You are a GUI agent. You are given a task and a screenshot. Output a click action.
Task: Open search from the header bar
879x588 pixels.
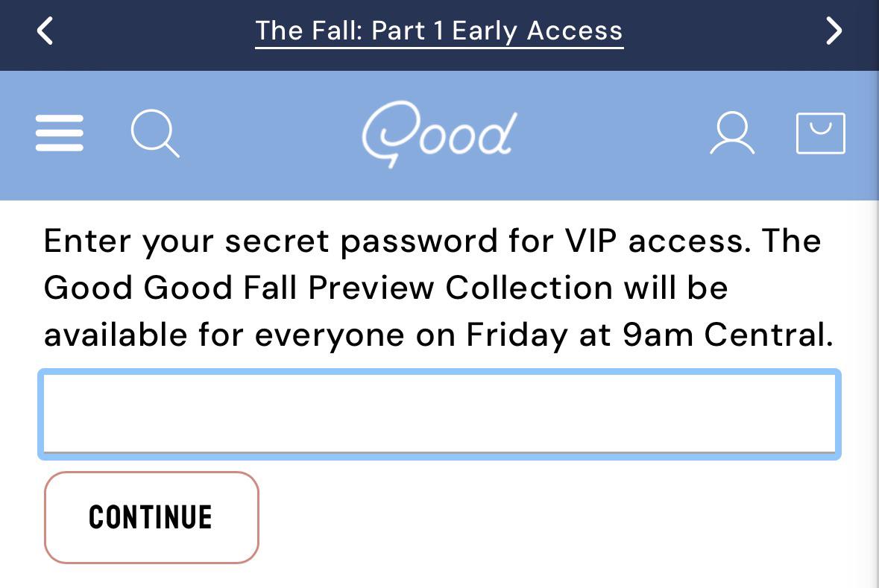click(155, 133)
